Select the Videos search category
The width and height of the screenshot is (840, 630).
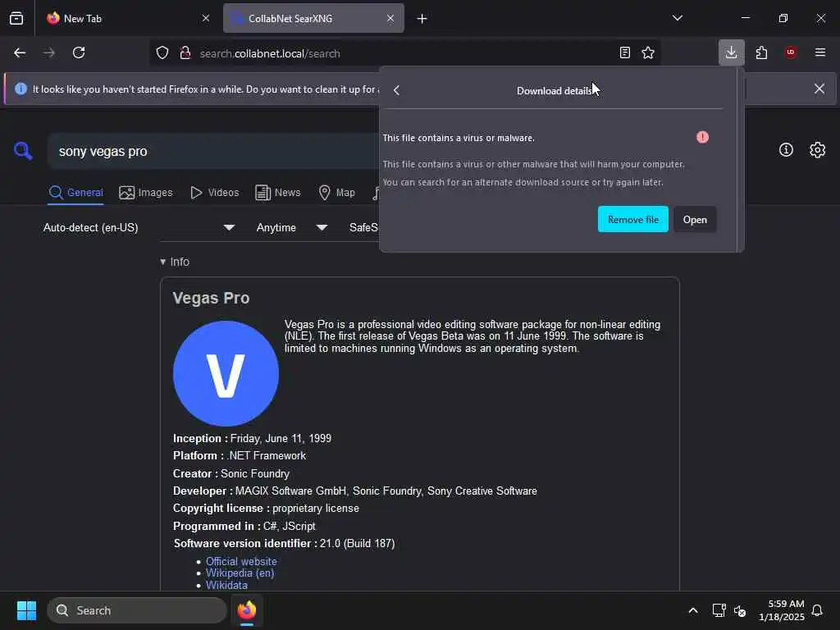click(214, 193)
